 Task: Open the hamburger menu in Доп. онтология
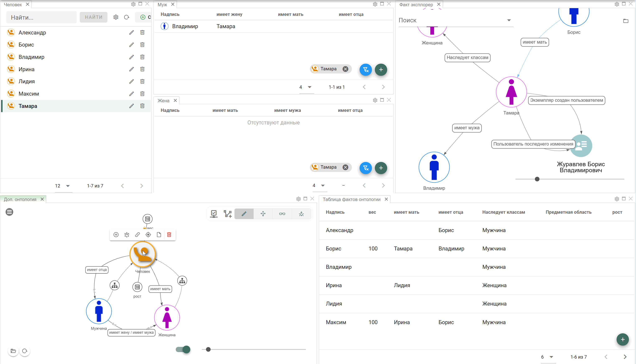(x=10, y=212)
